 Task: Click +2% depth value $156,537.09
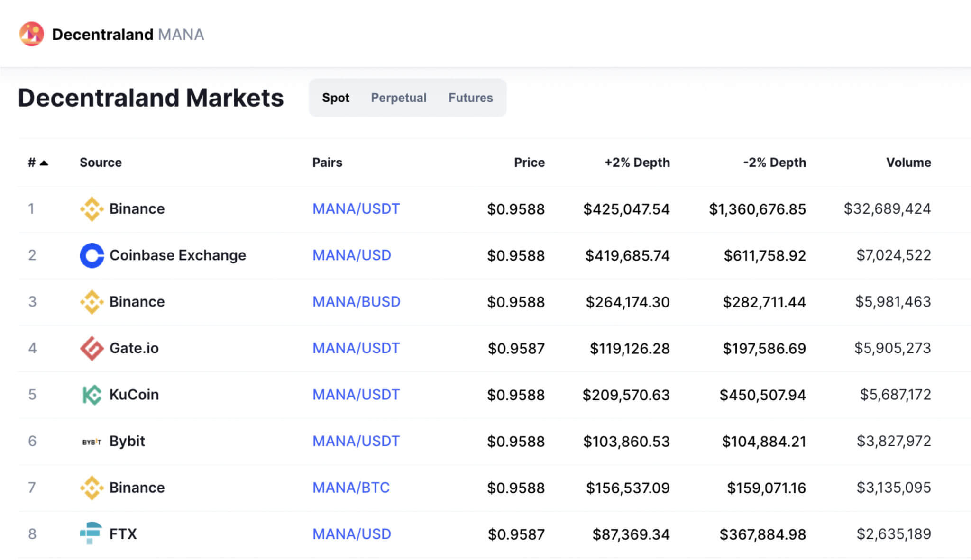(628, 488)
